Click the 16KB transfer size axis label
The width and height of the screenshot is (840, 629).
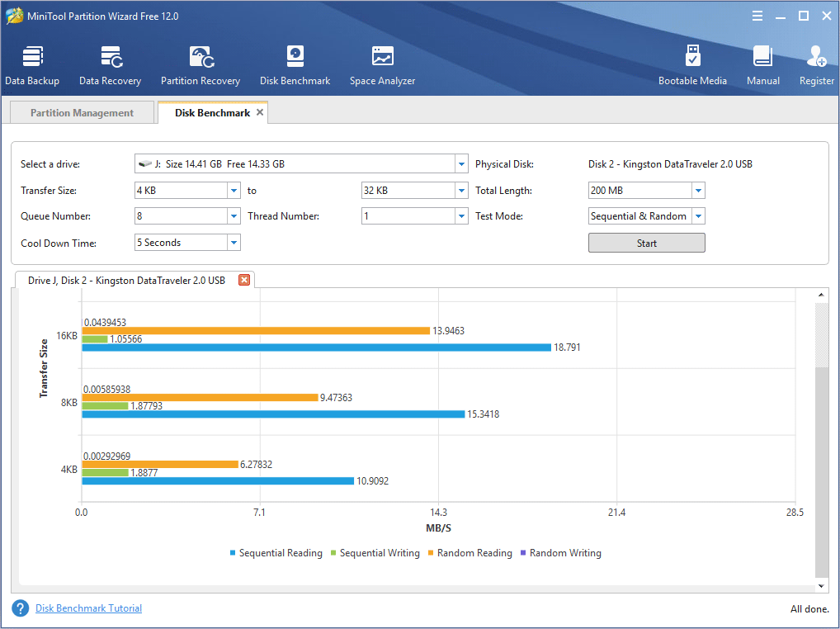[x=67, y=335]
